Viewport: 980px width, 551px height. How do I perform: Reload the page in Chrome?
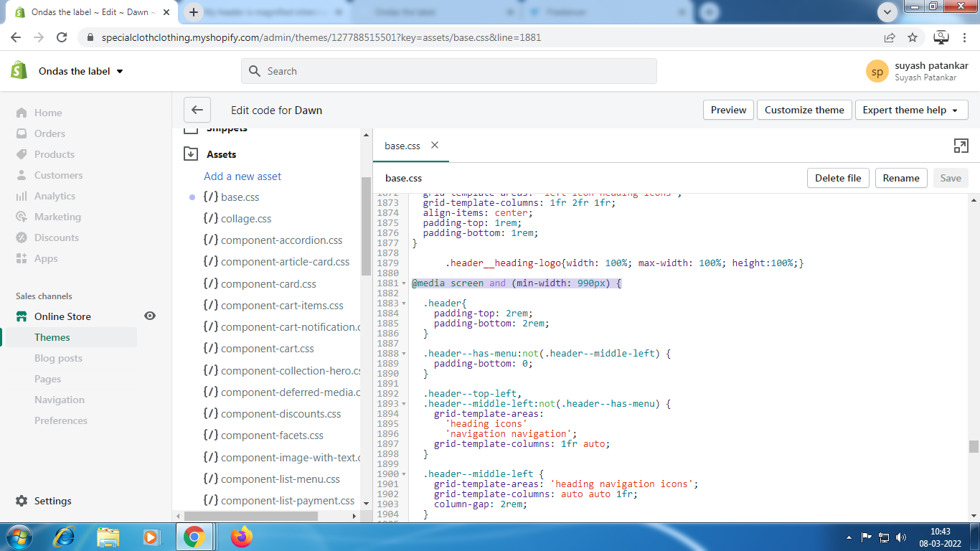pyautogui.click(x=62, y=37)
